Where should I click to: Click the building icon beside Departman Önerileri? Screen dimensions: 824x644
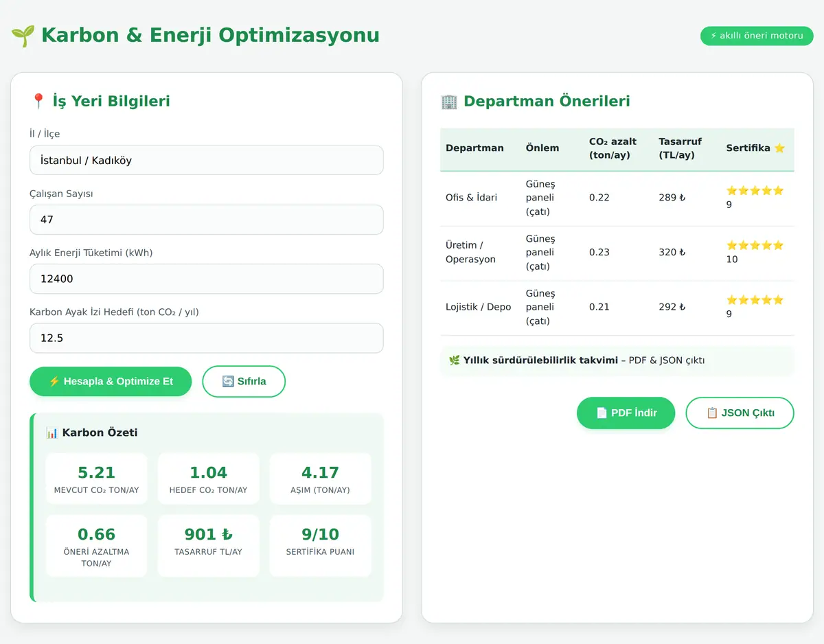(449, 102)
